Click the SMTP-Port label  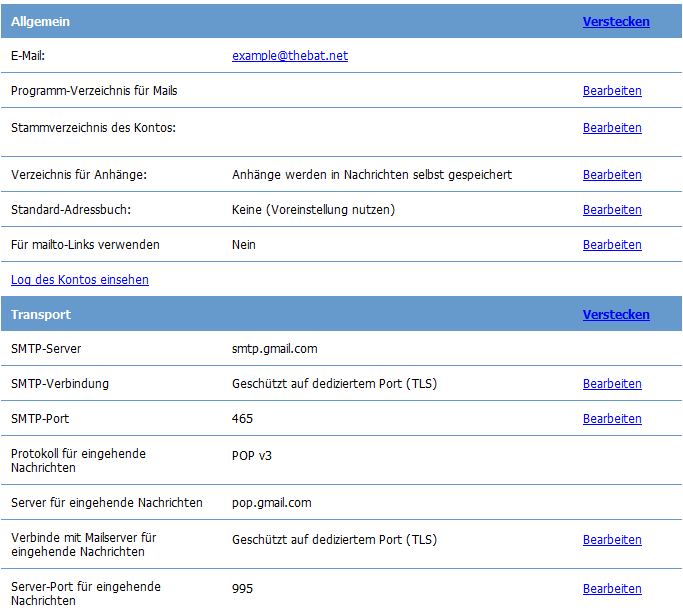(40, 418)
